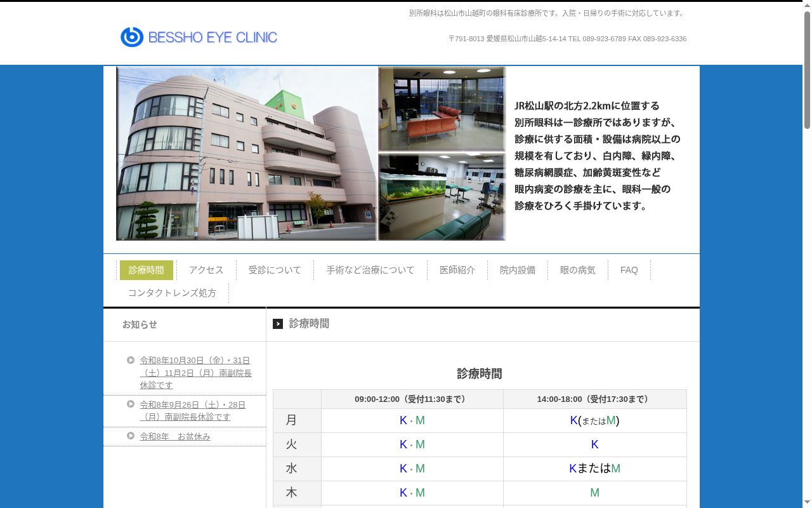The image size is (812, 508).
Task: Open 手術など治療について menu item
Action: [x=370, y=270]
